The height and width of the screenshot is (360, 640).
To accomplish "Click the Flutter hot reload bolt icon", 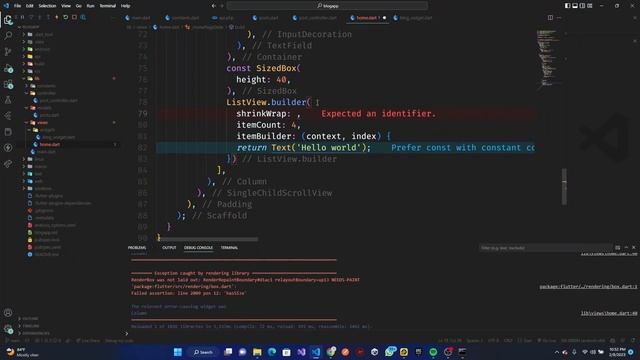I will click(x=56, y=17).
